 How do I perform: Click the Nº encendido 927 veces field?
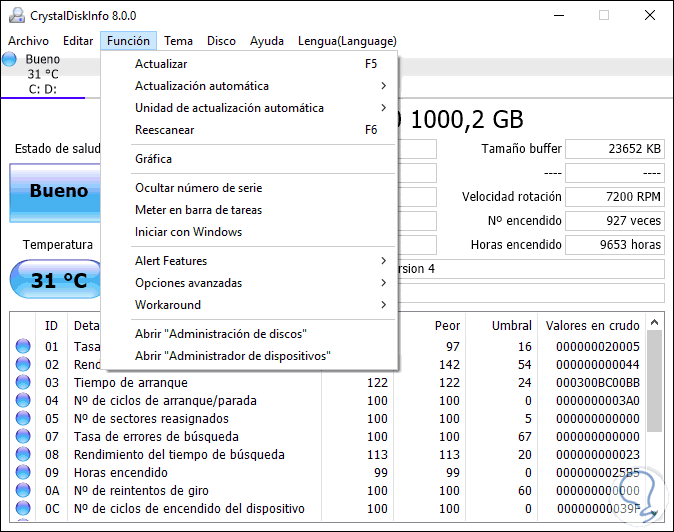(x=615, y=221)
